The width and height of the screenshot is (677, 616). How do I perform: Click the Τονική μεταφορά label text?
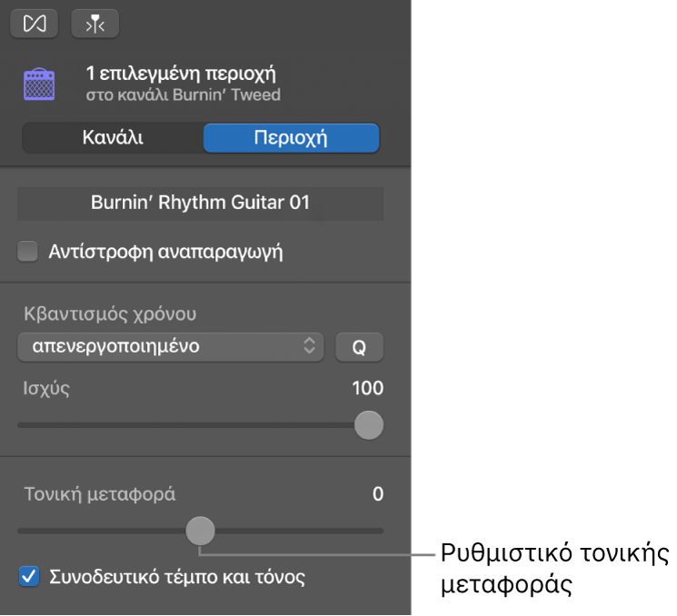[x=99, y=494]
